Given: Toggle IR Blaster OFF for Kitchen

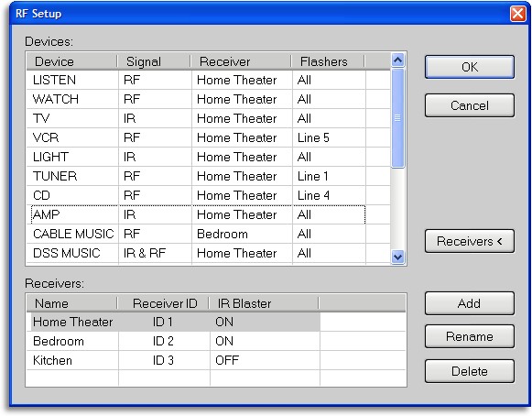Looking at the screenshot, I should point(227,360).
